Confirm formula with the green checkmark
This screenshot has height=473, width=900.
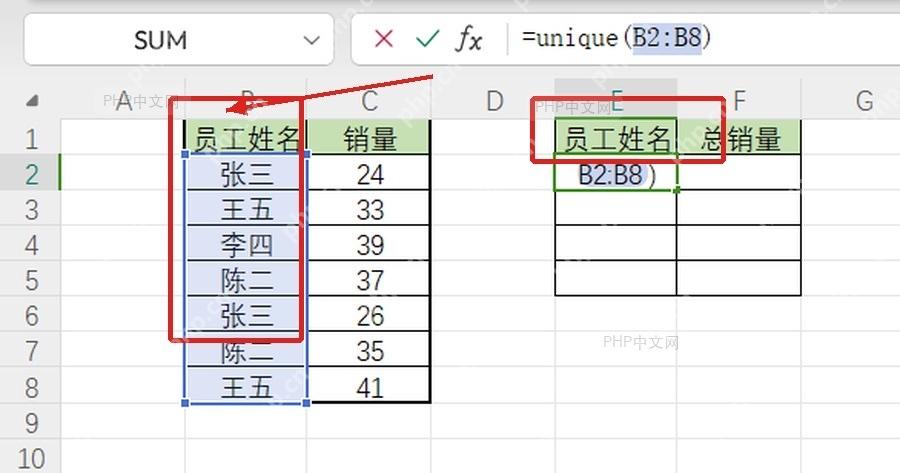click(x=428, y=40)
